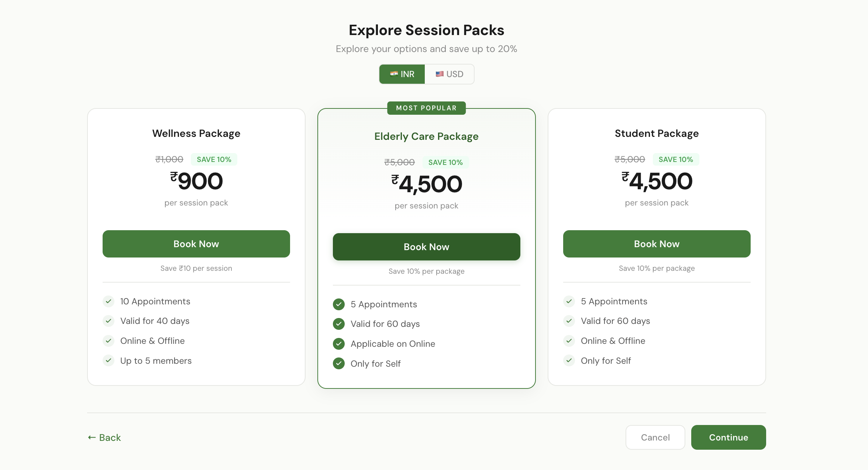The width and height of the screenshot is (868, 470).
Task: Click the check icon beside Applicable on Online
Action: tap(339, 344)
